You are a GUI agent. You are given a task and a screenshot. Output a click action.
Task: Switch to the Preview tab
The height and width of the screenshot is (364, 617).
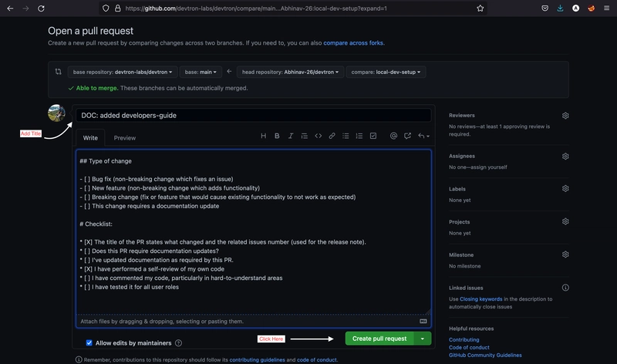pos(125,138)
